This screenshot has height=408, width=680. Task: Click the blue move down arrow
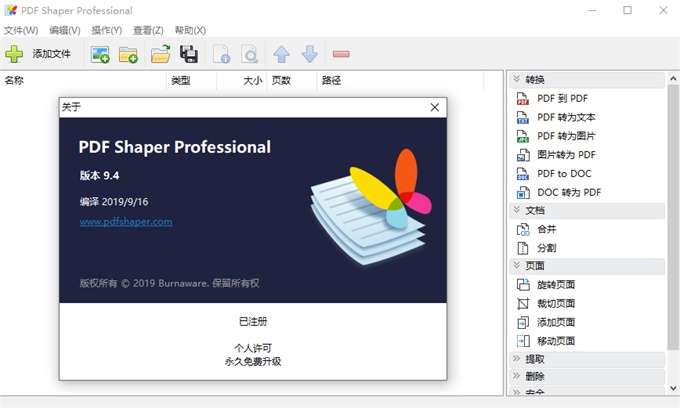(x=310, y=54)
